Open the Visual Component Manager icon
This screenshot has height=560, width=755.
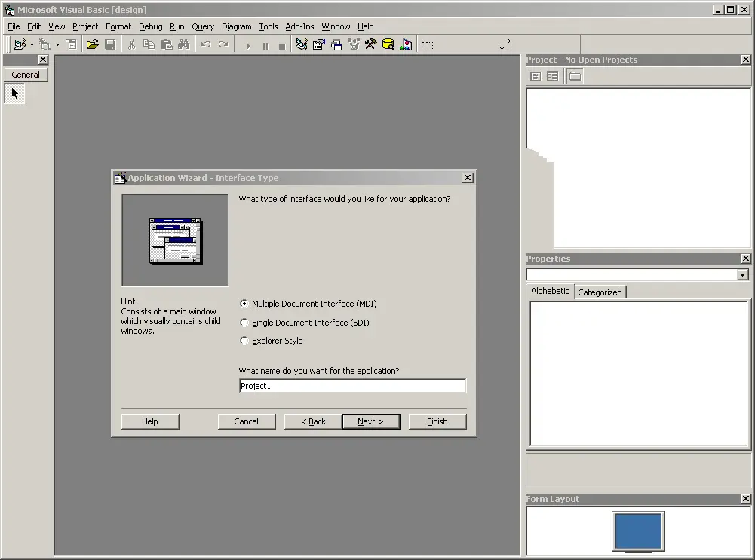[x=406, y=45]
